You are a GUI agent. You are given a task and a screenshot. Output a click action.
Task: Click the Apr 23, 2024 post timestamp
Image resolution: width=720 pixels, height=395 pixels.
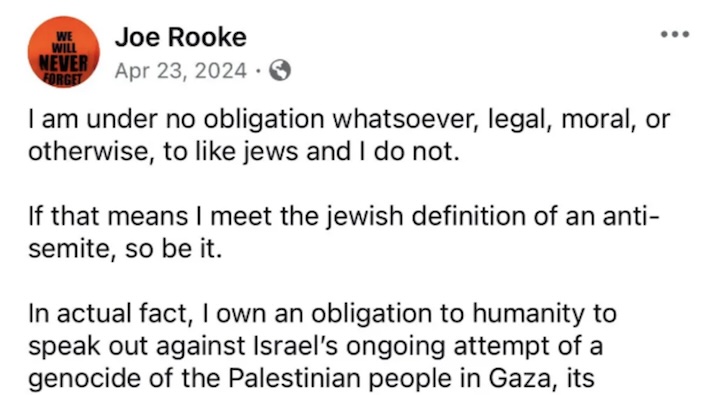pos(180,71)
